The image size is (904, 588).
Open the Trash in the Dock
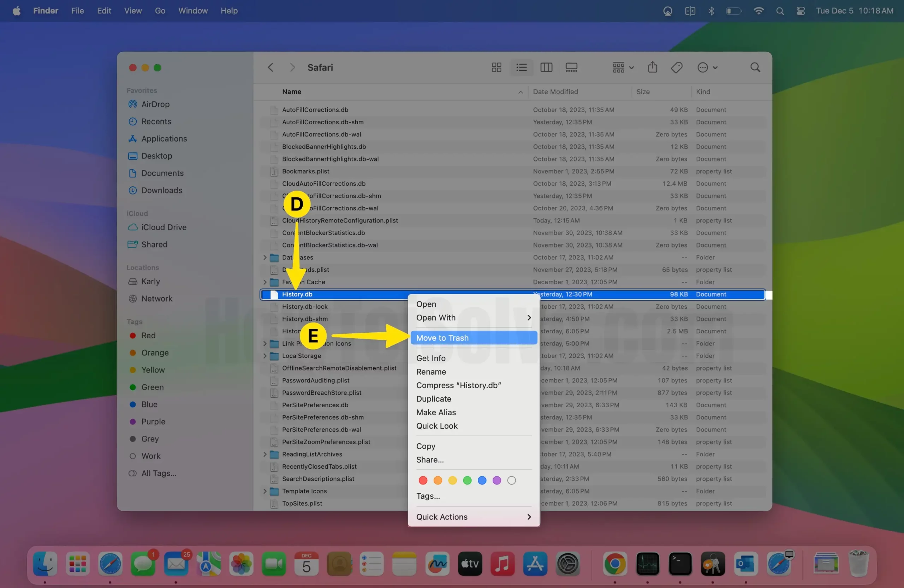[858, 563]
